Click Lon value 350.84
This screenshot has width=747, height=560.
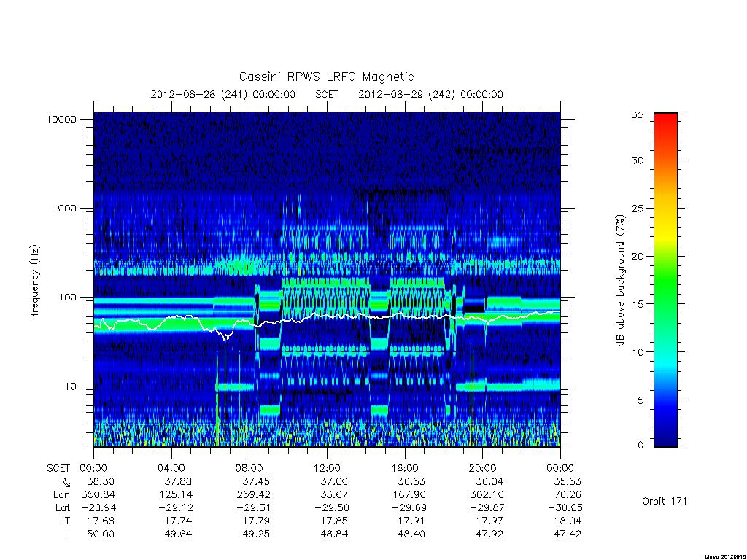tap(98, 495)
